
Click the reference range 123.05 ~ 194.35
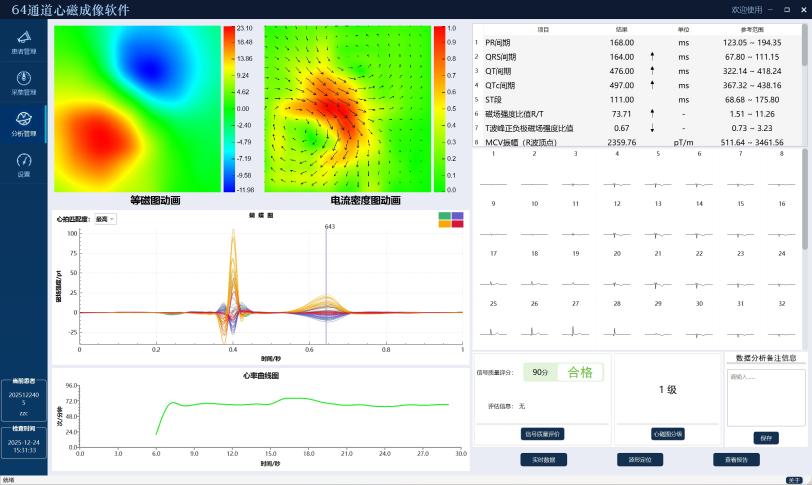pyautogui.click(x=752, y=42)
